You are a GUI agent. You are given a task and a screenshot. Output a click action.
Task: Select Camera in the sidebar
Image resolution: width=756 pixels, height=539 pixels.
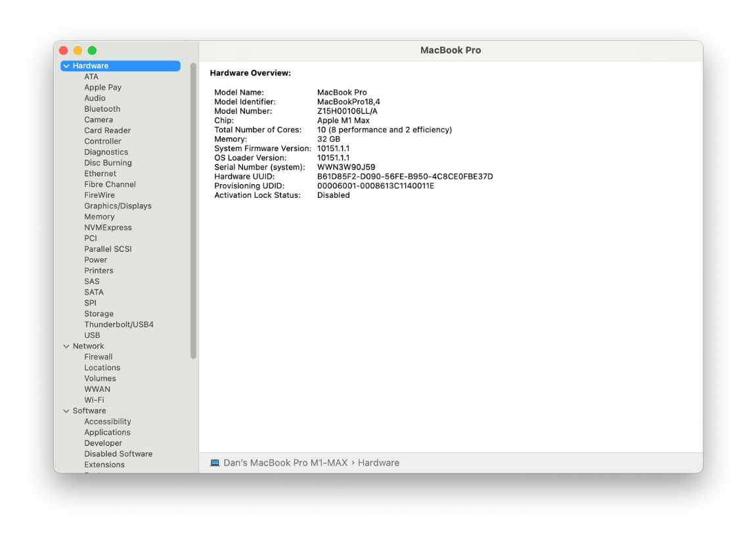tap(99, 120)
